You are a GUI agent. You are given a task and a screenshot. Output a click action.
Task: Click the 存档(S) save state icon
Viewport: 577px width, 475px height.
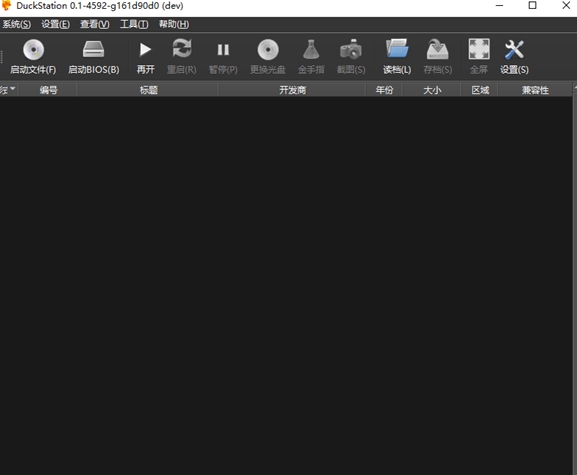tap(438, 49)
